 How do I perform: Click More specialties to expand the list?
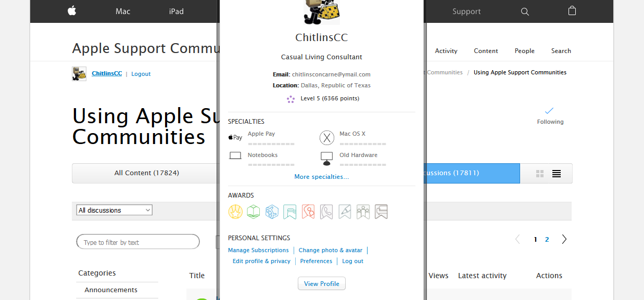click(x=321, y=177)
